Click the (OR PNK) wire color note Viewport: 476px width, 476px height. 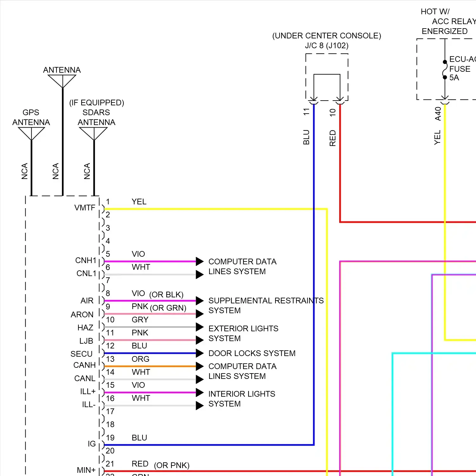(172, 465)
